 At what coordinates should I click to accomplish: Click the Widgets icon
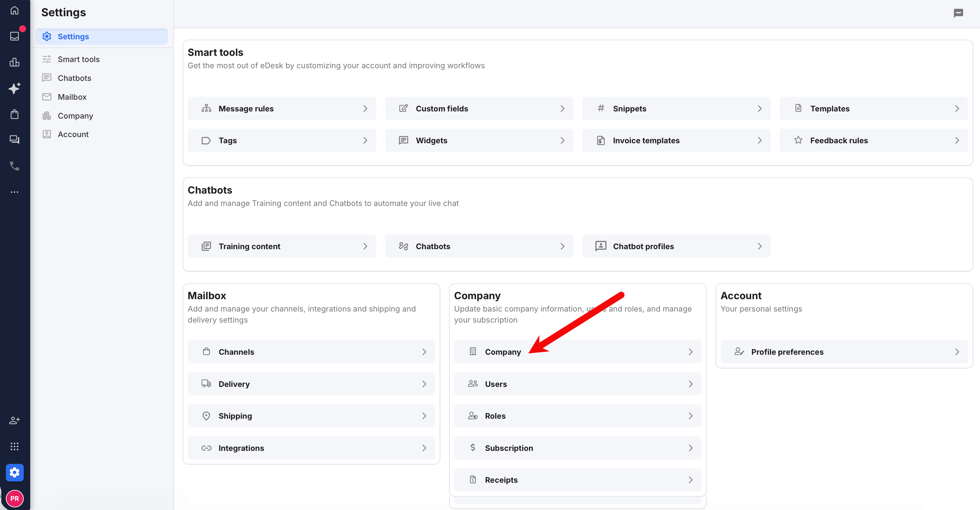[403, 140]
